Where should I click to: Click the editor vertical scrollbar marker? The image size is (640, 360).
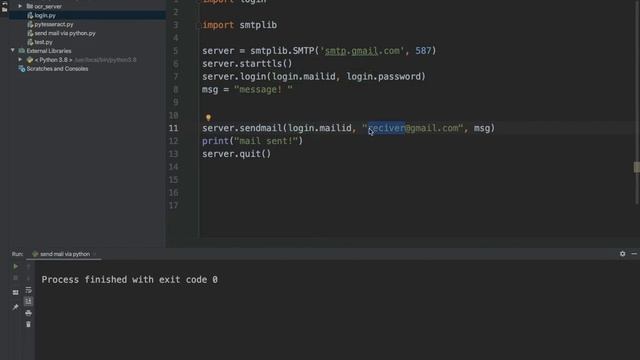pyautogui.click(x=636, y=167)
